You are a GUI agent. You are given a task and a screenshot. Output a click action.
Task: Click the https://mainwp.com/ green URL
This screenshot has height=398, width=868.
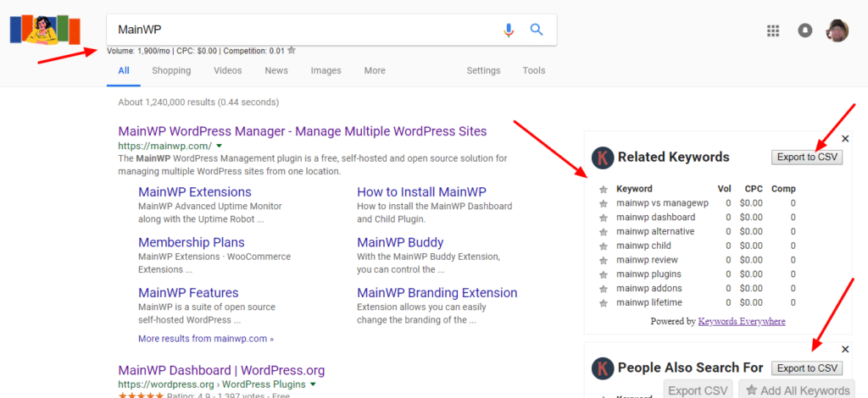tap(165, 146)
